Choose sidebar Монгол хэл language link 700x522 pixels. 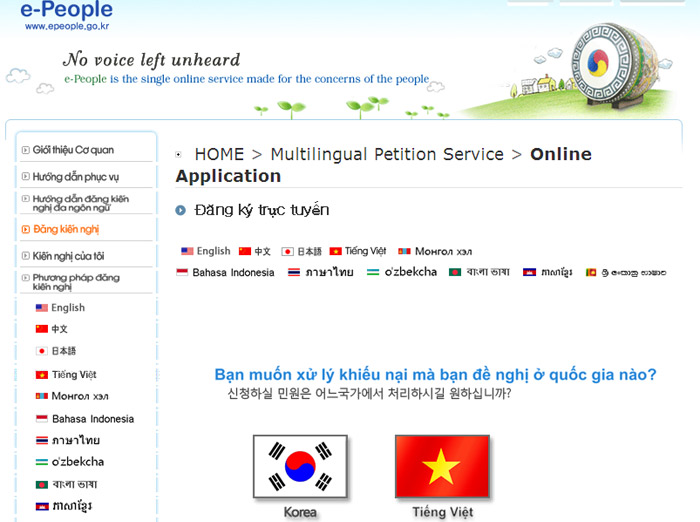[80, 396]
